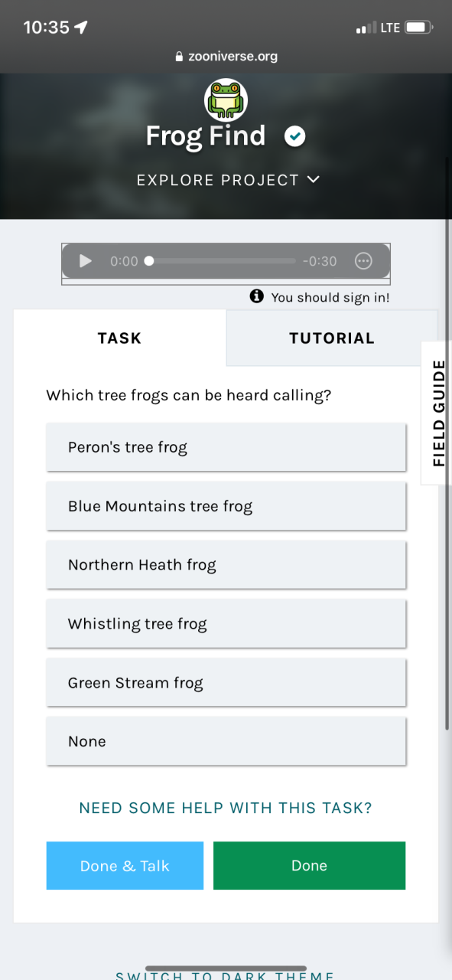Select the Task tab

coord(119,338)
